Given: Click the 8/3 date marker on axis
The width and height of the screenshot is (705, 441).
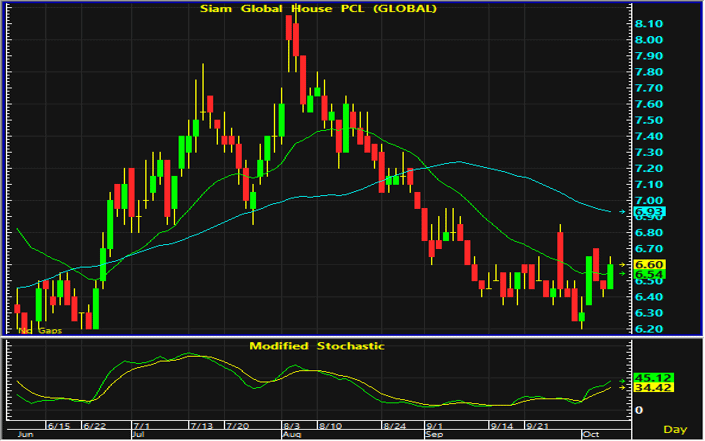Looking at the screenshot, I should click(291, 425).
